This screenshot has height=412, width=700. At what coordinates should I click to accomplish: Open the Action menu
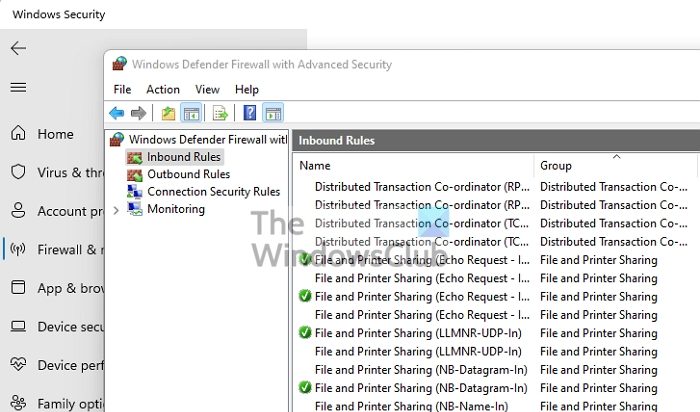point(163,90)
